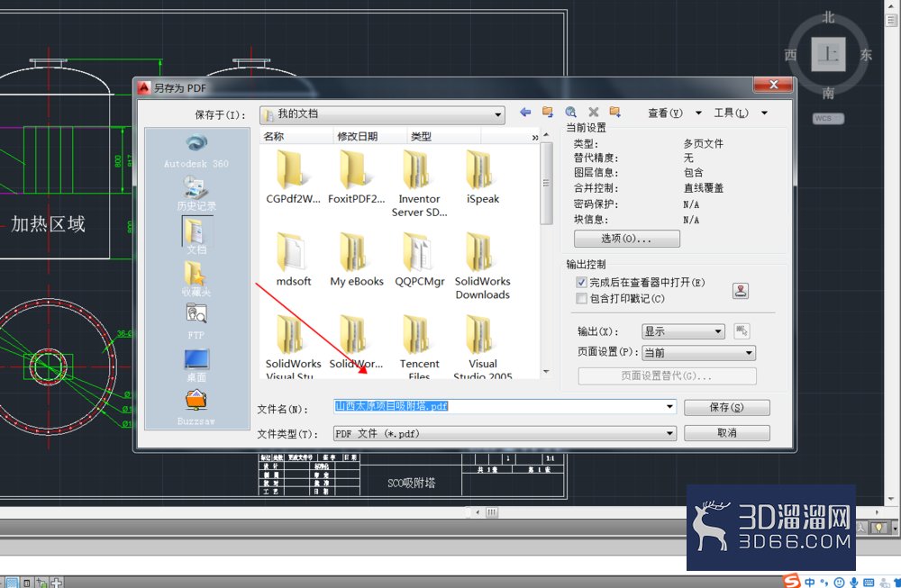Viewport: 901px width, 588px height.
Task: Click 北 on the ViewCube compass
Action: [x=828, y=17]
